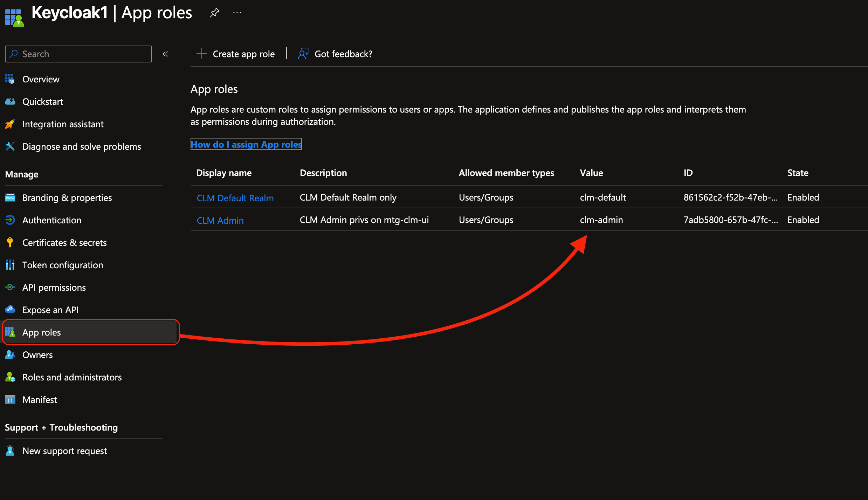Click the Quickstart cloud icon
Viewport: 868px width, 500px height.
10,102
